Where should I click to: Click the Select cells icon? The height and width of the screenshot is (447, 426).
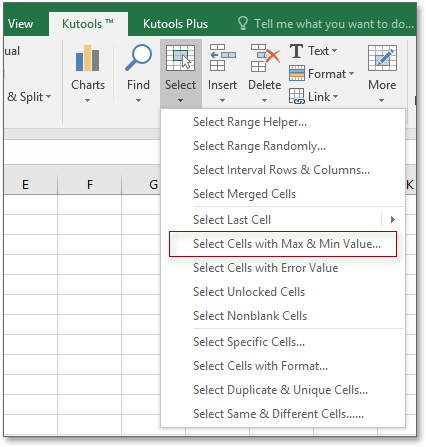point(180,58)
